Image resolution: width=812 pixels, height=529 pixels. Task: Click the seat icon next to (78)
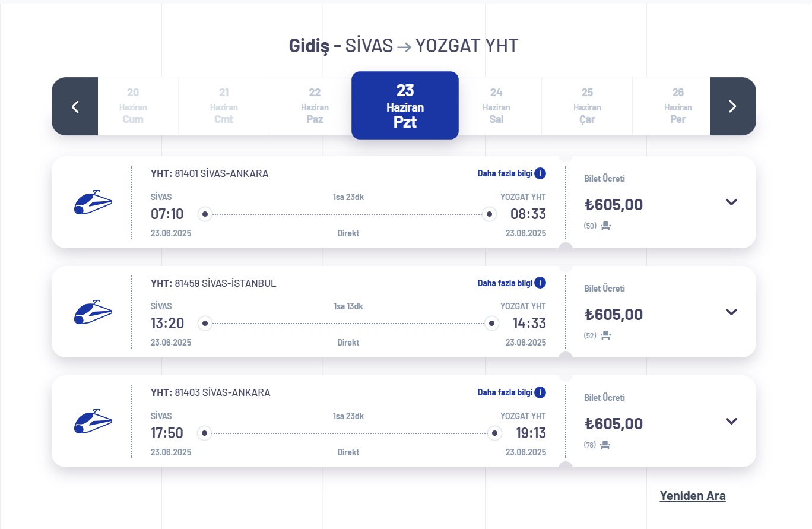click(x=605, y=445)
